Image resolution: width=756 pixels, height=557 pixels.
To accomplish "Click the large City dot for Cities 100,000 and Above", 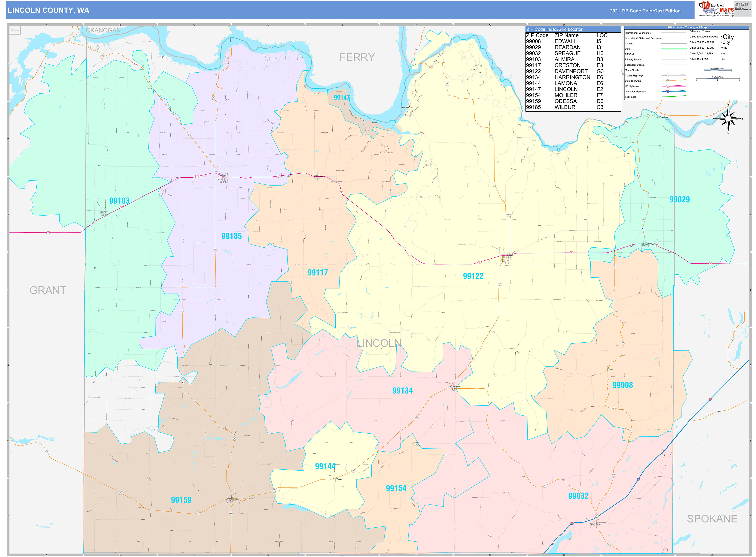I will click(721, 37).
